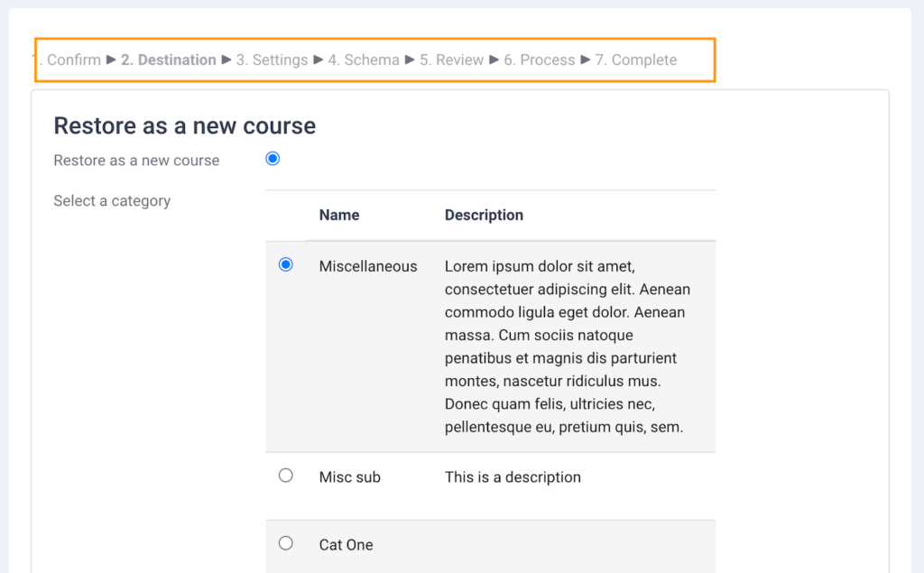Choose the Miscellaneous category radio button

[286, 264]
